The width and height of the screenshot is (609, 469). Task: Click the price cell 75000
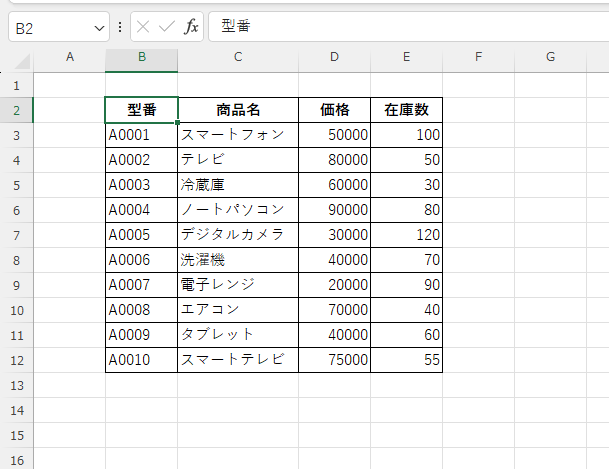334,360
